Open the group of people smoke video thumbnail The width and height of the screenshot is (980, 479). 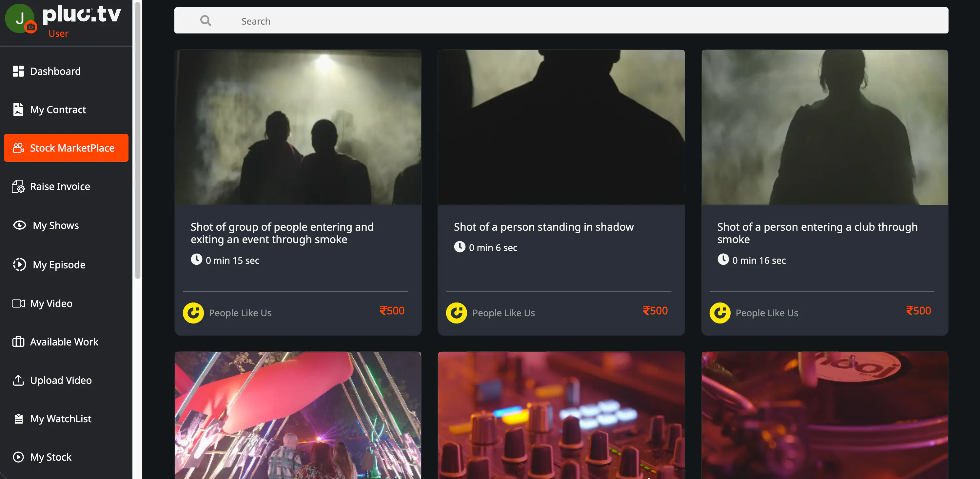point(298,127)
